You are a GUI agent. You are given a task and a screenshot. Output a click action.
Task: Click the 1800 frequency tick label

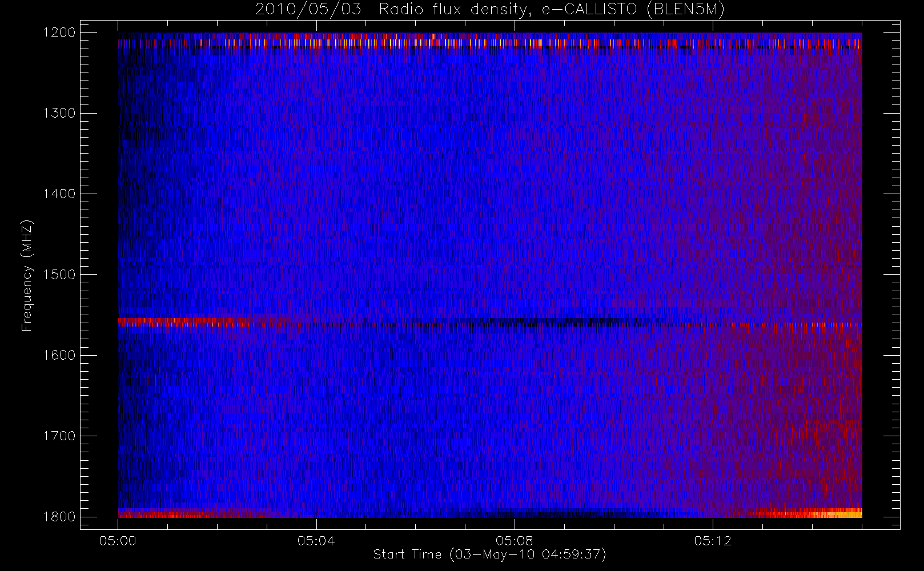[x=59, y=517]
